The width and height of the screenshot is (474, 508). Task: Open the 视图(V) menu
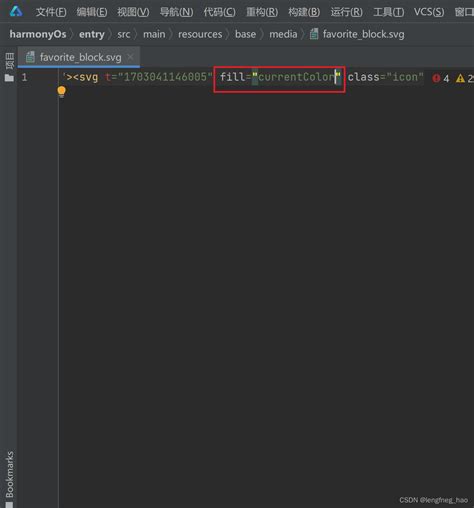tap(133, 12)
